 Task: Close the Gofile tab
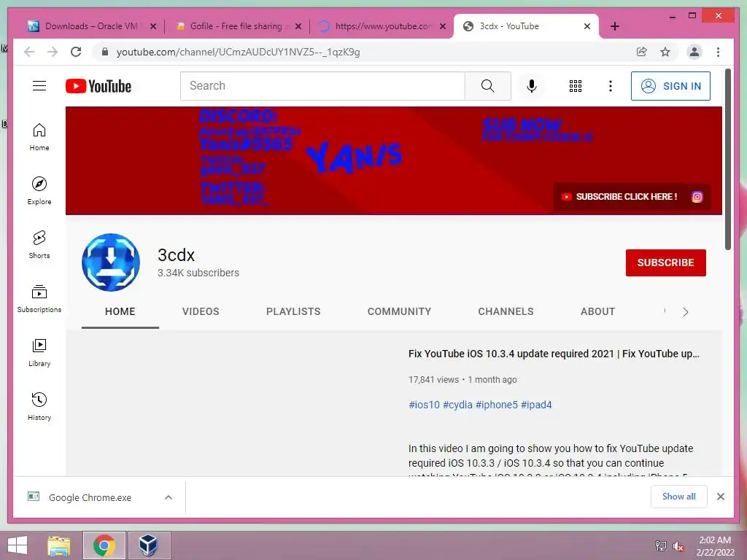pyautogui.click(x=298, y=26)
